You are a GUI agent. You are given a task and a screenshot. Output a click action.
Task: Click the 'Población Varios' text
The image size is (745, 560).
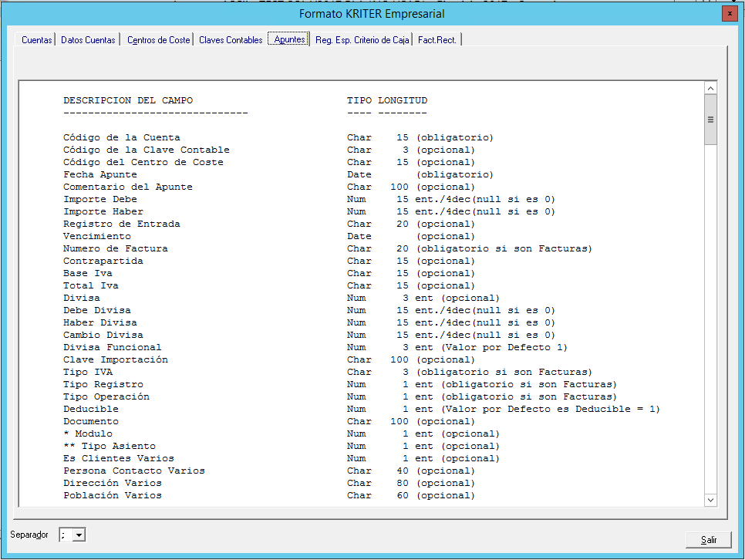[x=113, y=496]
